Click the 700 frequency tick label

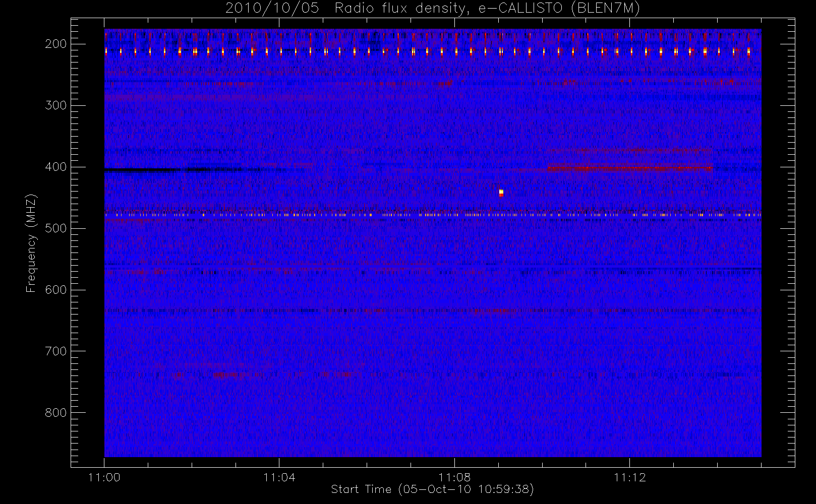(55, 351)
